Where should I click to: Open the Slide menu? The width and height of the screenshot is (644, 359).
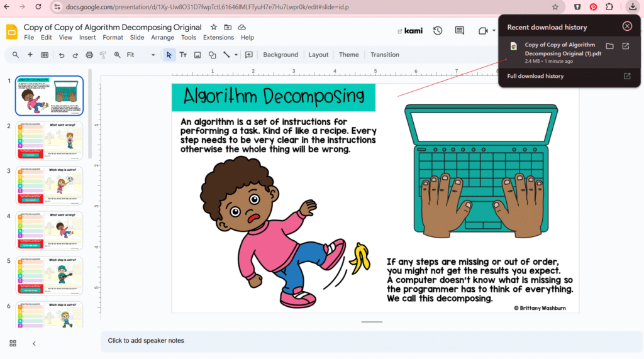[136, 37]
